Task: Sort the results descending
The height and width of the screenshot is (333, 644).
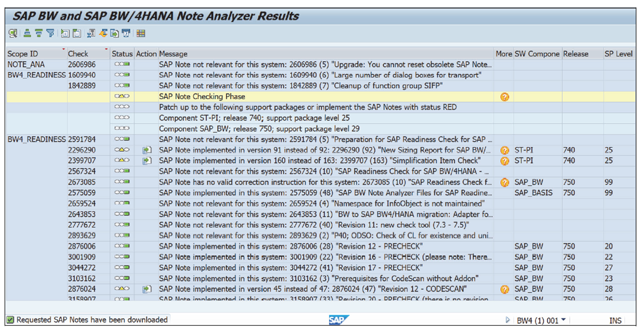Action: click(x=38, y=33)
